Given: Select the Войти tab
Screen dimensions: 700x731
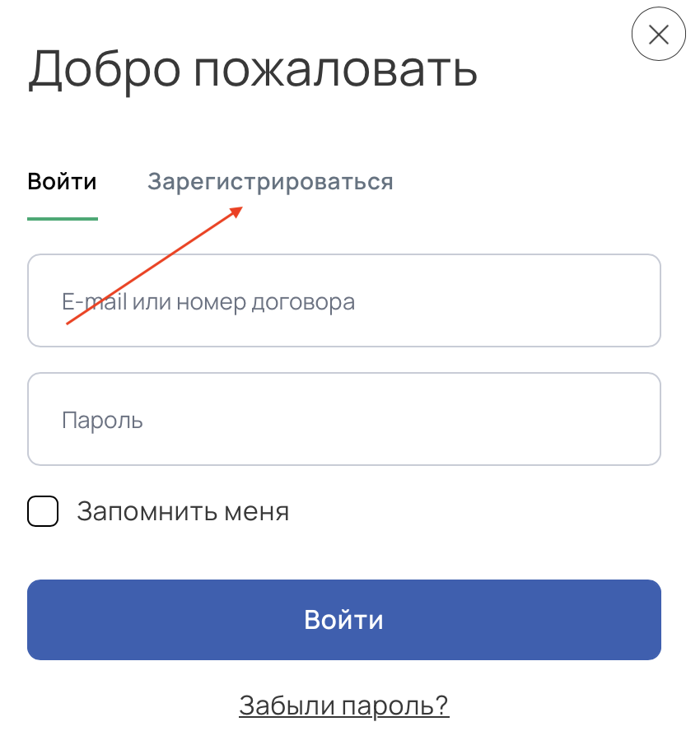Looking at the screenshot, I should tap(62, 181).
